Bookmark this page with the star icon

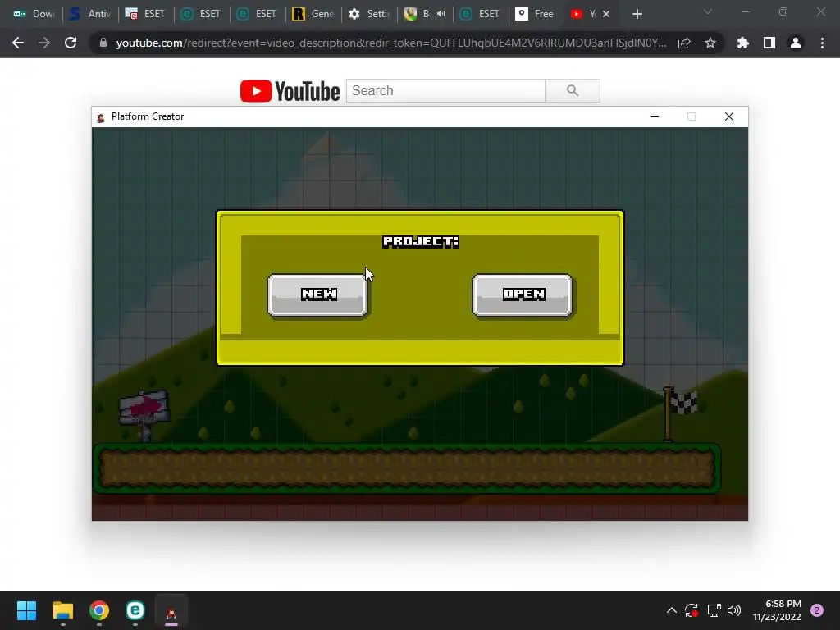pos(710,43)
